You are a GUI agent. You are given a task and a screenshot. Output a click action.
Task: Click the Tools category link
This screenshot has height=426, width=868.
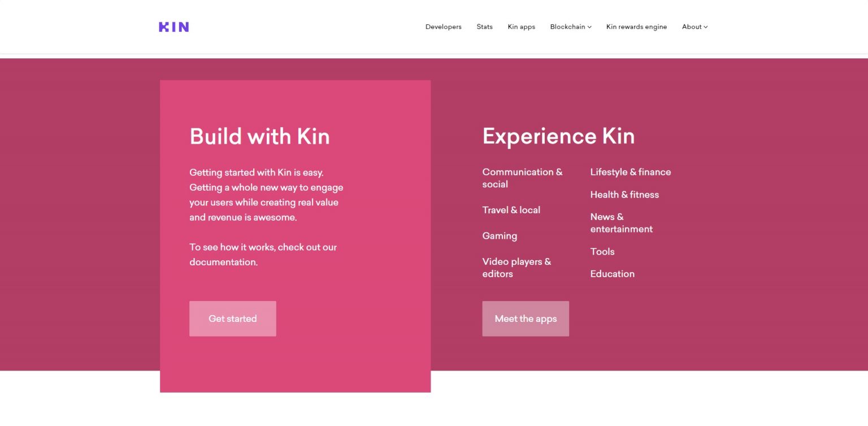click(602, 252)
